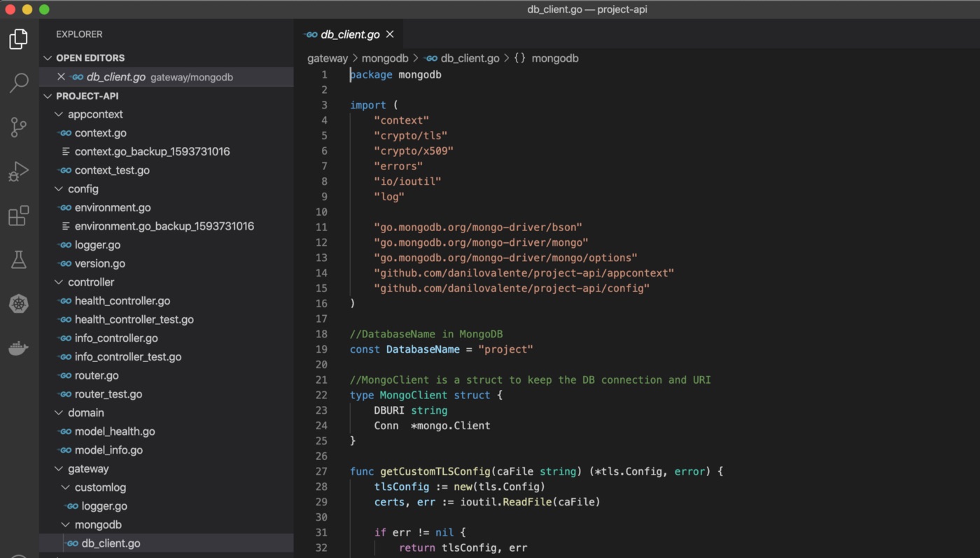980x558 pixels.
Task: Open the Docker whale icon
Action: 19,348
